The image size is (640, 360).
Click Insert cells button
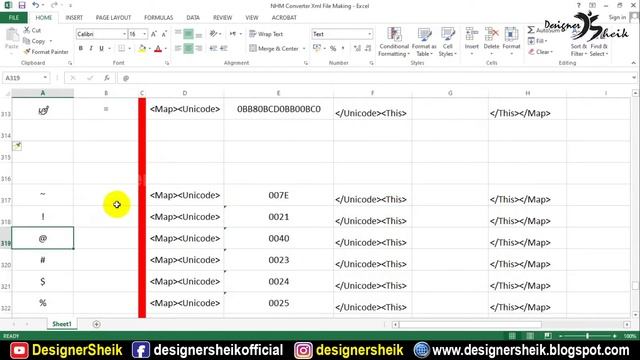tap(471, 42)
